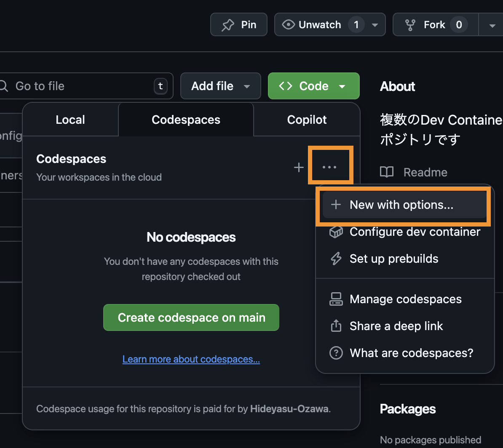
Task: Switch to the Local tab
Action: tap(70, 120)
